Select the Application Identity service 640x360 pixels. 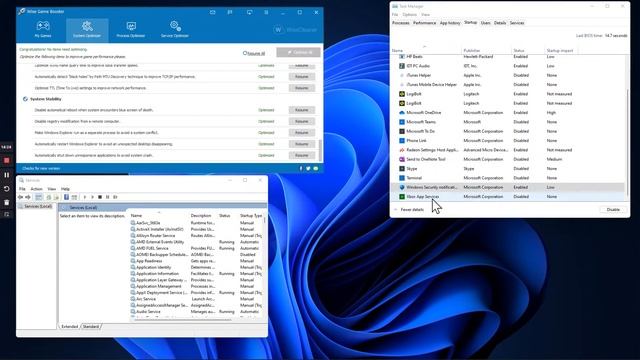coord(196,267)
